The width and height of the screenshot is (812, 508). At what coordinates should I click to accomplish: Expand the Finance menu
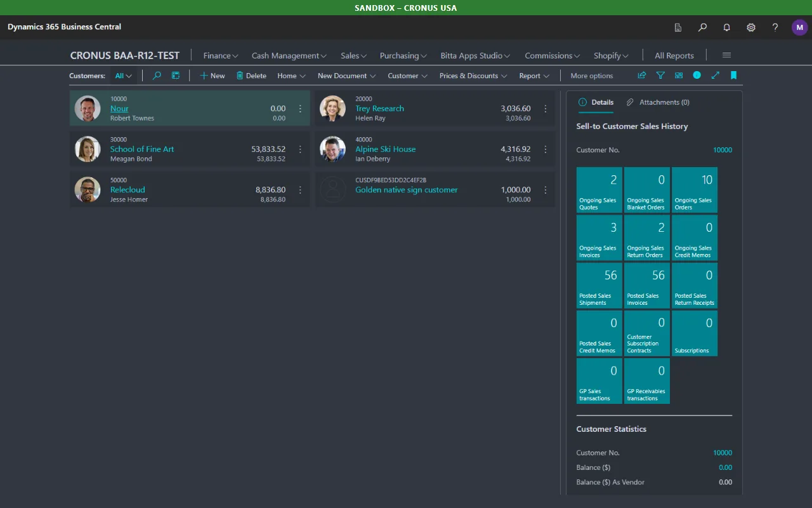pos(221,55)
